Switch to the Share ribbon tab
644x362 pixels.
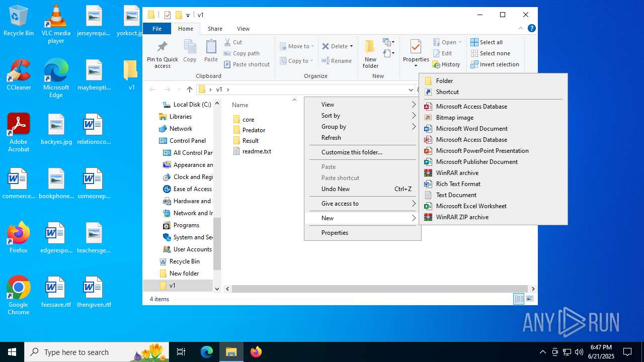(x=215, y=29)
